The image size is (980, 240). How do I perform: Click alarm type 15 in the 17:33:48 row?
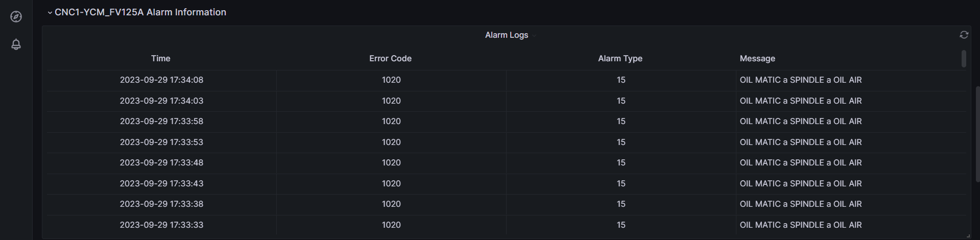[620, 163]
